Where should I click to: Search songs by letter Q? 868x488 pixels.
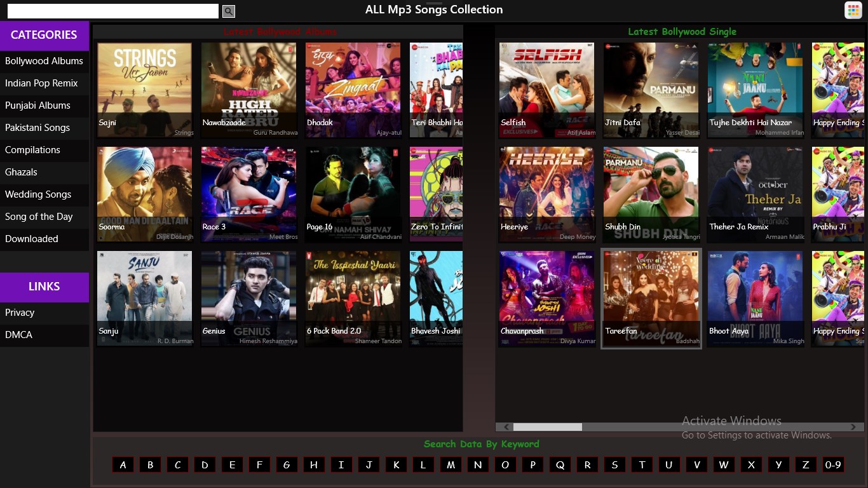click(560, 465)
